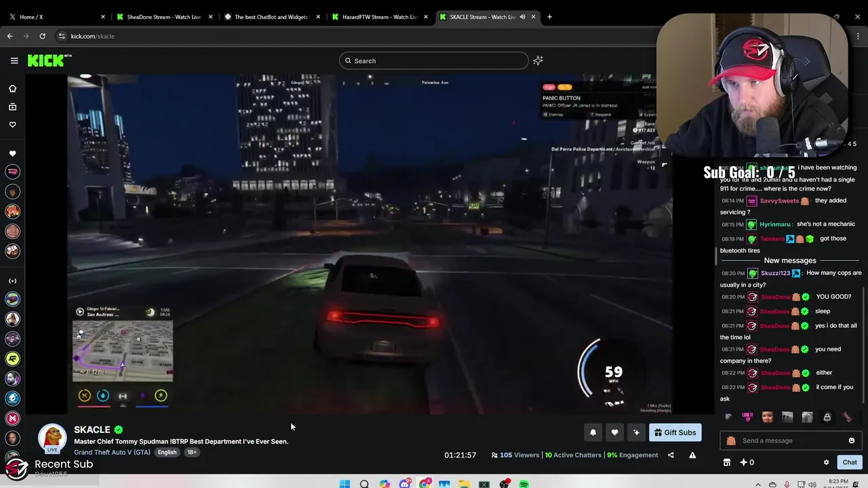868x488 pixels.
Task: Mute the SKACLE Stream tab audio icon
Action: click(522, 17)
